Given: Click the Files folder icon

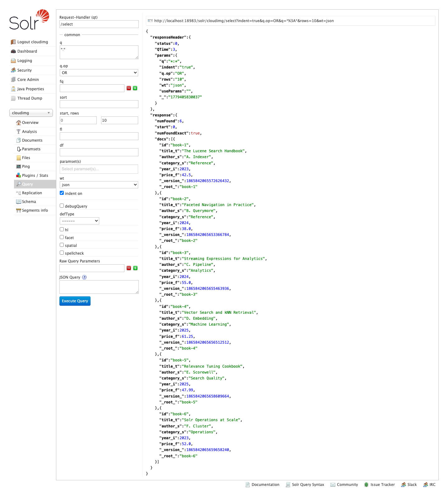Looking at the screenshot, I should click(x=19, y=158).
